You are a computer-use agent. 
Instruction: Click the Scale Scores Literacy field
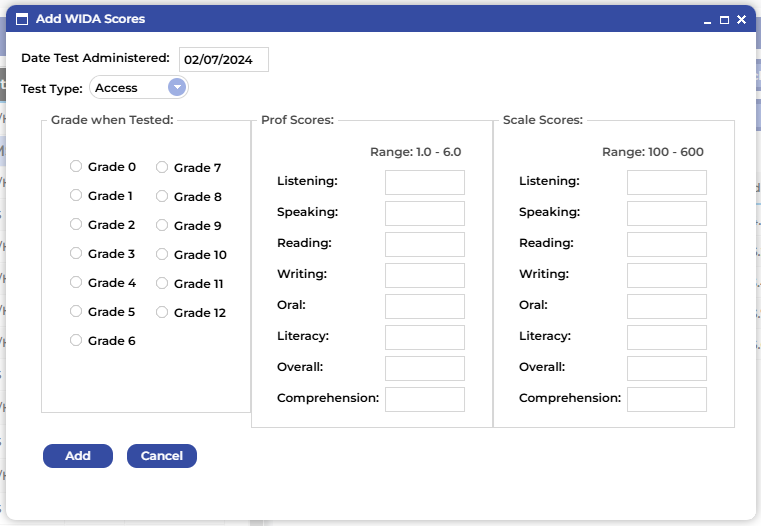coord(667,337)
